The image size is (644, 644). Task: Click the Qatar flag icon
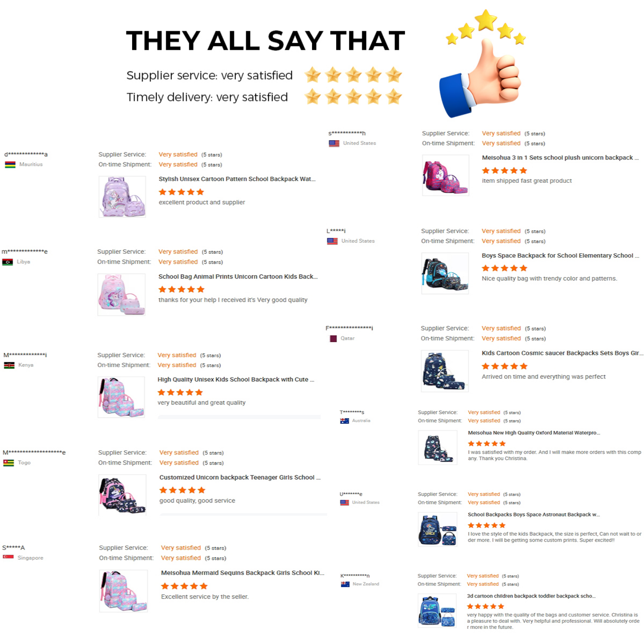(333, 339)
